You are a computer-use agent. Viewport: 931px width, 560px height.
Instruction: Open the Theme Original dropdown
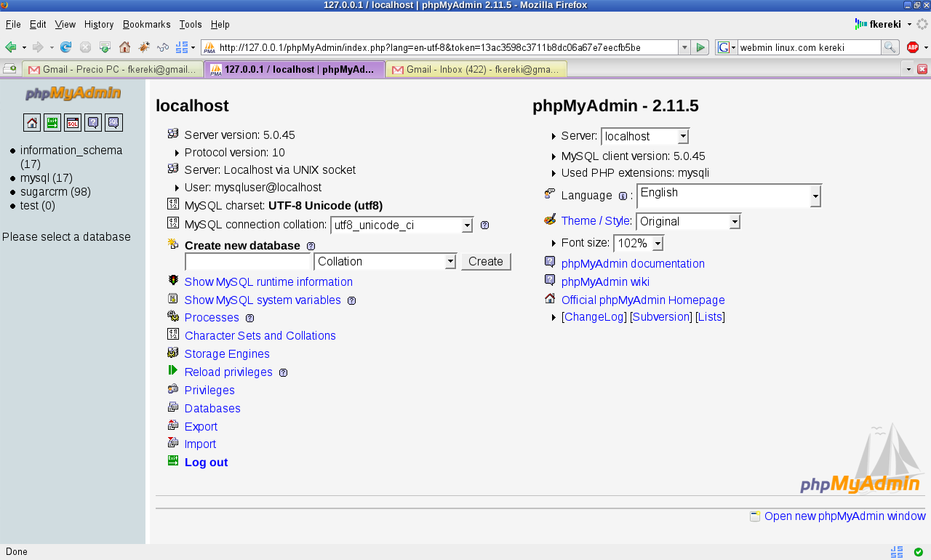click(688, 222)
